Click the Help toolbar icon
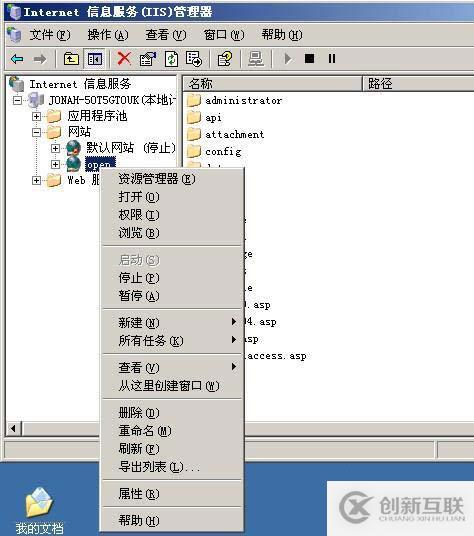Screen dimensions: 474x536 [x=225, y=59]
